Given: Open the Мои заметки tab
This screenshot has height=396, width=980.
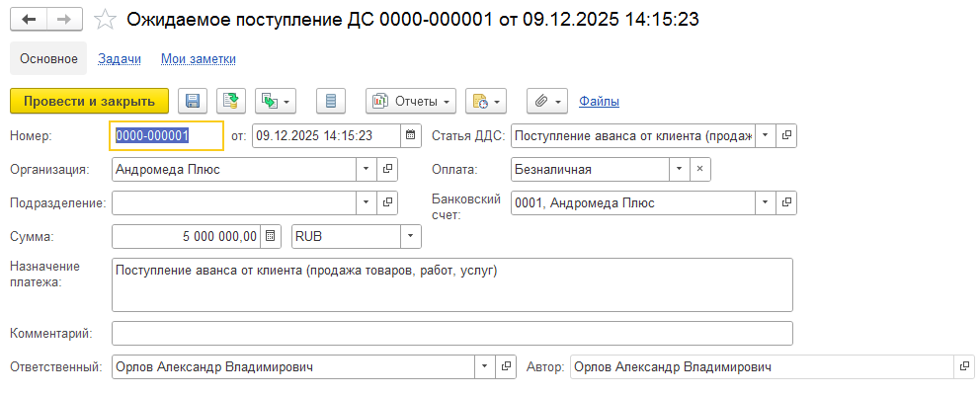Looking at the screenshot, I should (x=199, y=58).
